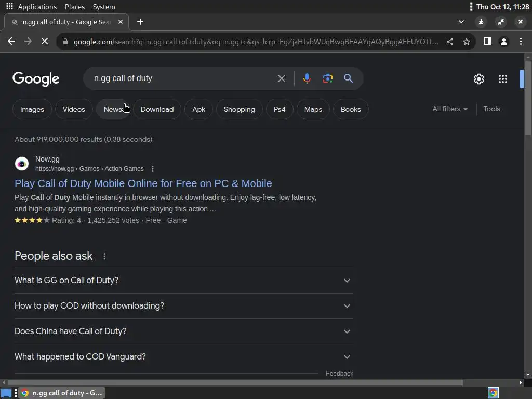This screenshot has height=399, width=532.
Task: Click the Feedback link
Action: pos(339,374)
